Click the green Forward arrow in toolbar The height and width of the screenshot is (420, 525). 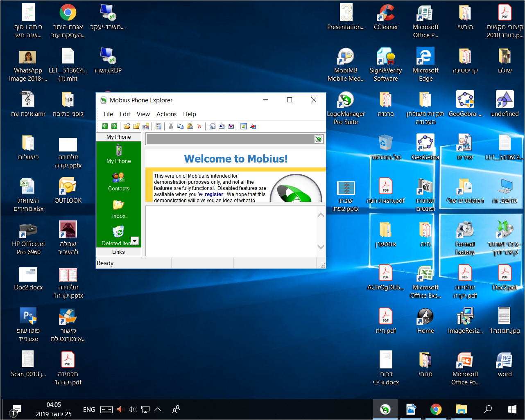(114, 126)
